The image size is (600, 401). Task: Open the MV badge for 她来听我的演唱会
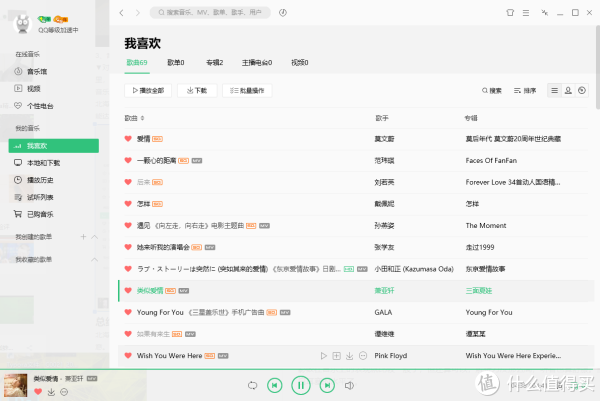210,248
